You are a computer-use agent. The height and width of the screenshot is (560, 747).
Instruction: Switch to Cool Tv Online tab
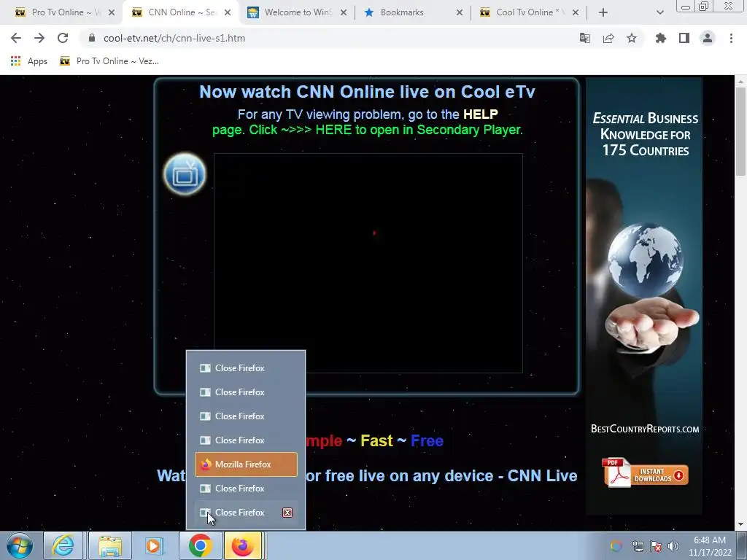point(529,12)
